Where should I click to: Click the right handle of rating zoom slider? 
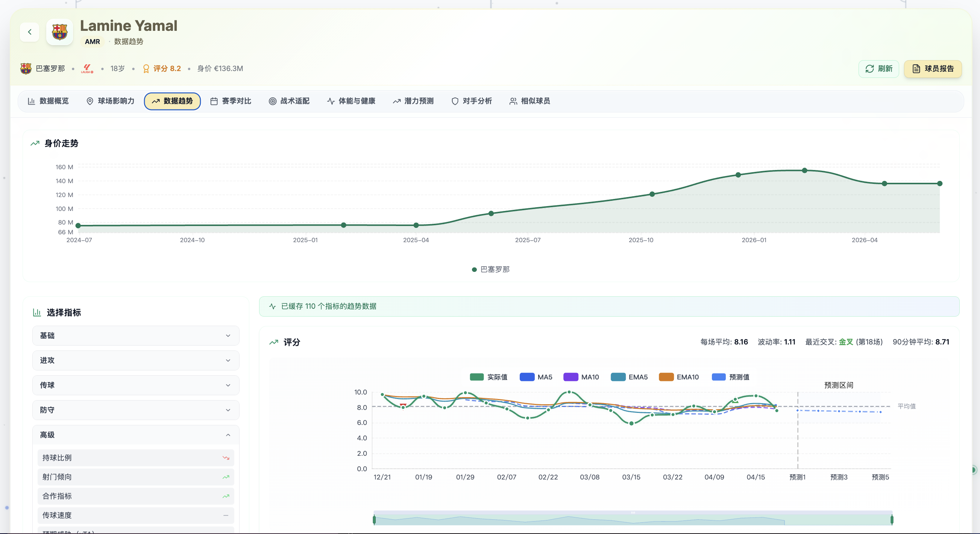[x=892, y=520]
